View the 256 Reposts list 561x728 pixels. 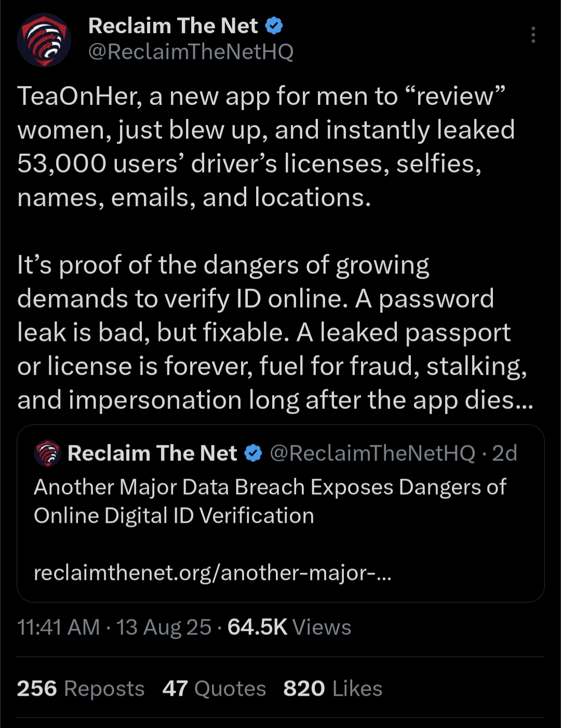(81, 689)
